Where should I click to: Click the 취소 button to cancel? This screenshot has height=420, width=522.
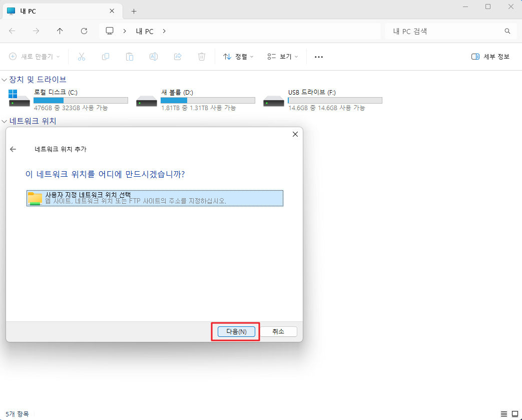point(279,331)
